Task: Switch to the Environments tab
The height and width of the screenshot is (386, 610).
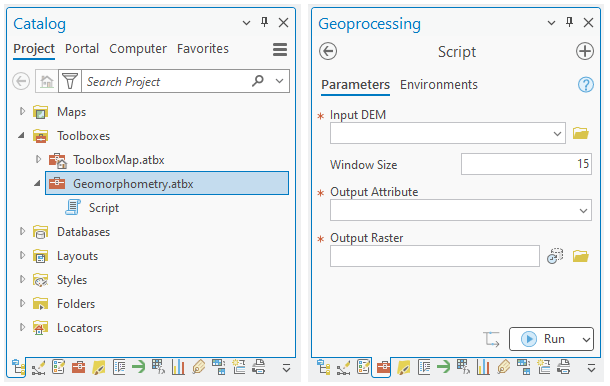Action: coord(438,84)
